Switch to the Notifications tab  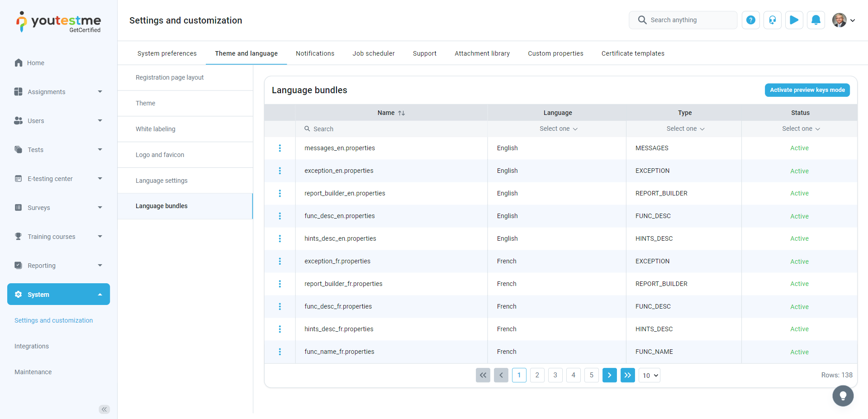tap(315, 53)
